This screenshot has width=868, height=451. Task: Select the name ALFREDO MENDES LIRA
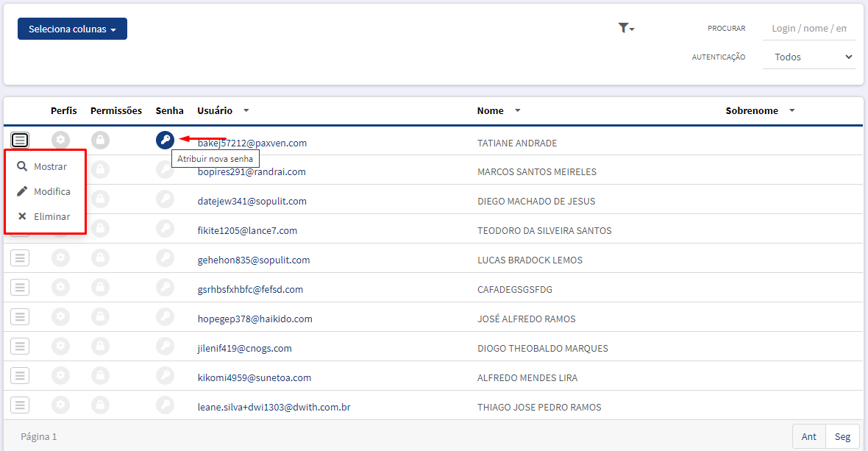tap(527, 378)
